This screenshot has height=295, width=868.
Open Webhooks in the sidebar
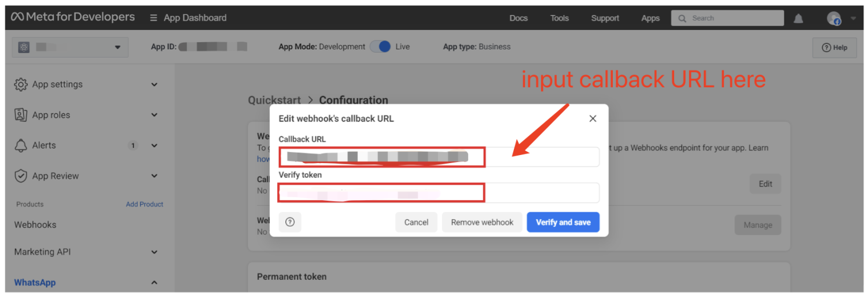35,225
